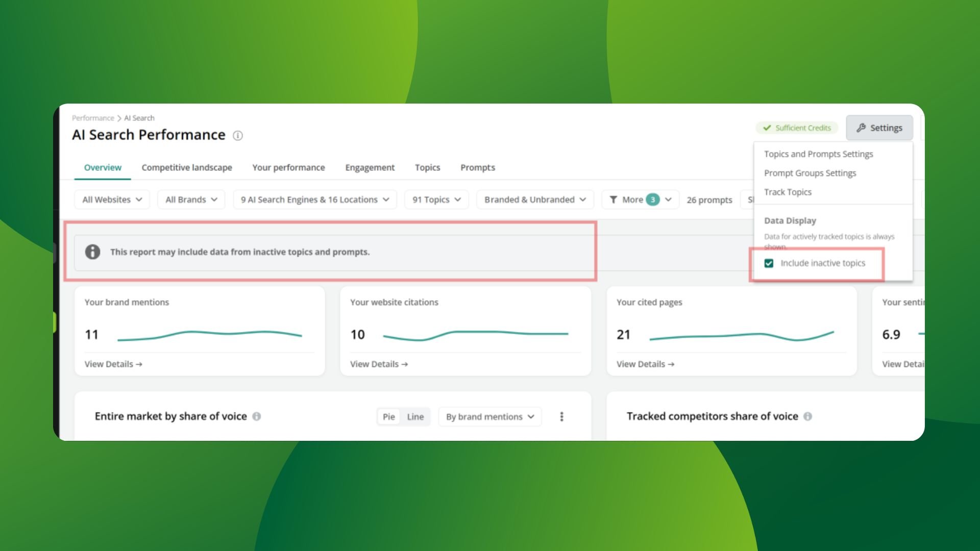The image size is (980, 551).
Task: Click View Details under Your brand mentions
Action: (113, 364)
